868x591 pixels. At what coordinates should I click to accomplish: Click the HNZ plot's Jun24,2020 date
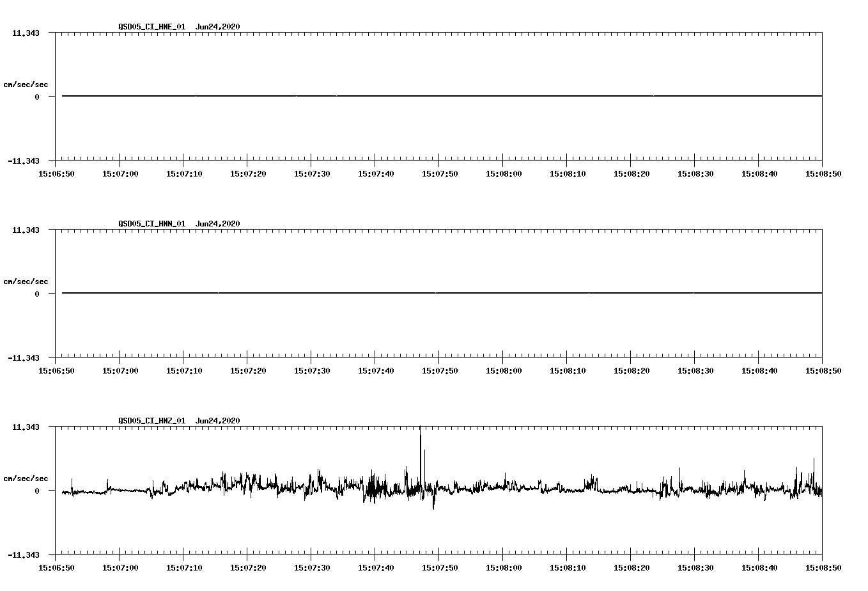click(218, 421)
